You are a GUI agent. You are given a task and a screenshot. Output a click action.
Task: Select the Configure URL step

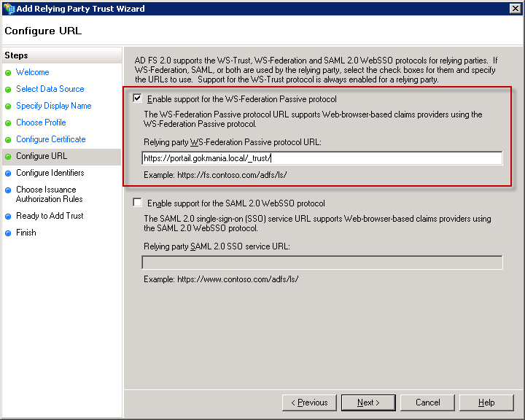click(42, 156)
